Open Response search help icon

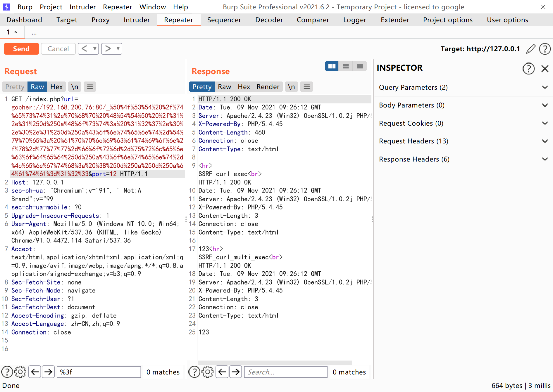tap(194, 372)
